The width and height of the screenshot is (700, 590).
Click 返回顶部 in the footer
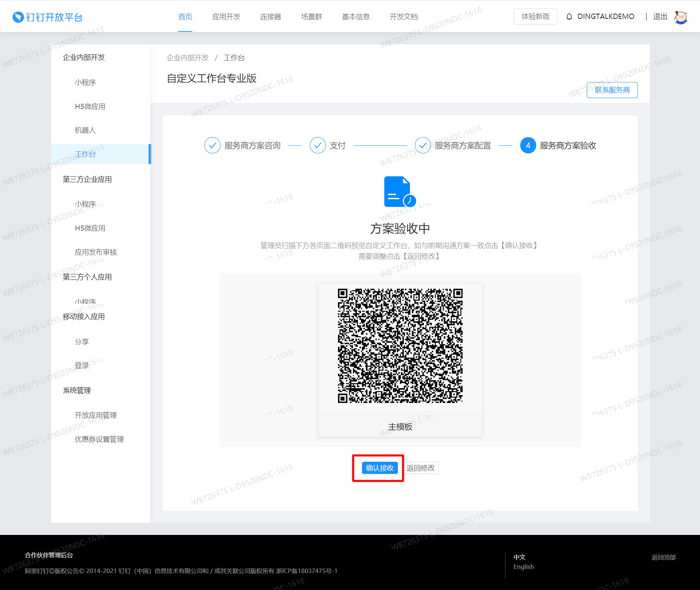point(663,557)
